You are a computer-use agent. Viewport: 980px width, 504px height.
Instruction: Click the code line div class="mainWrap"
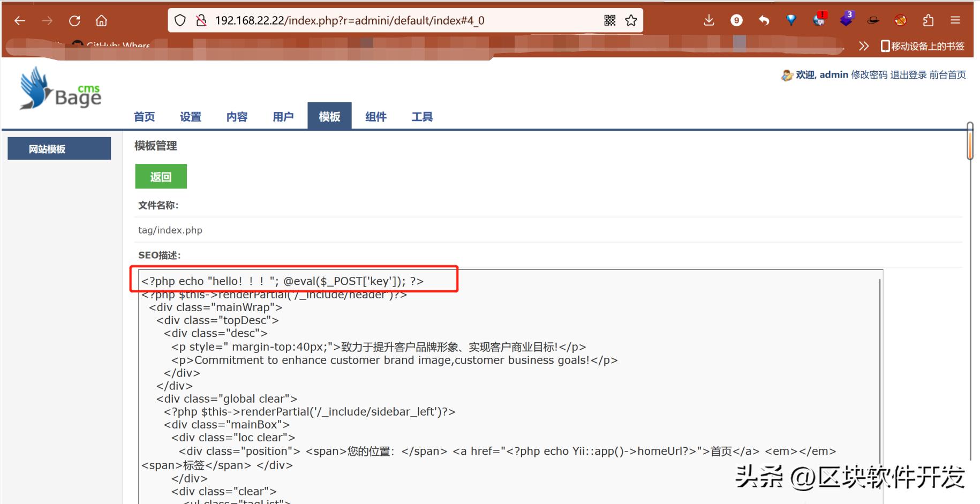click(216, 307)
